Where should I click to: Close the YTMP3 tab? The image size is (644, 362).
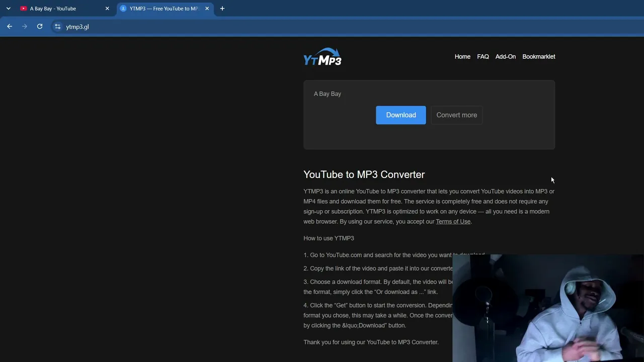207,9
